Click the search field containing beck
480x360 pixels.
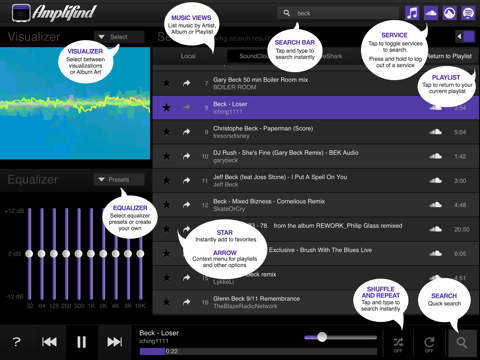[x=338, y=13]
